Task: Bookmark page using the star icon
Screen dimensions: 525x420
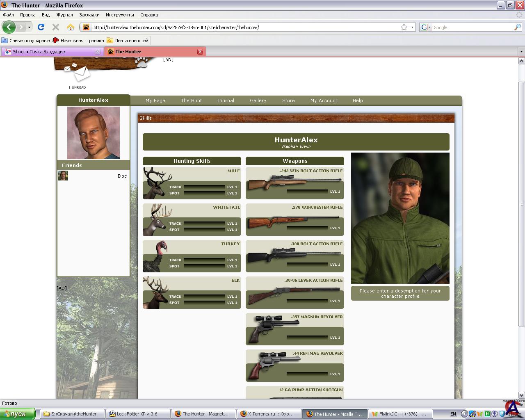Action: (x=404, y=27)
